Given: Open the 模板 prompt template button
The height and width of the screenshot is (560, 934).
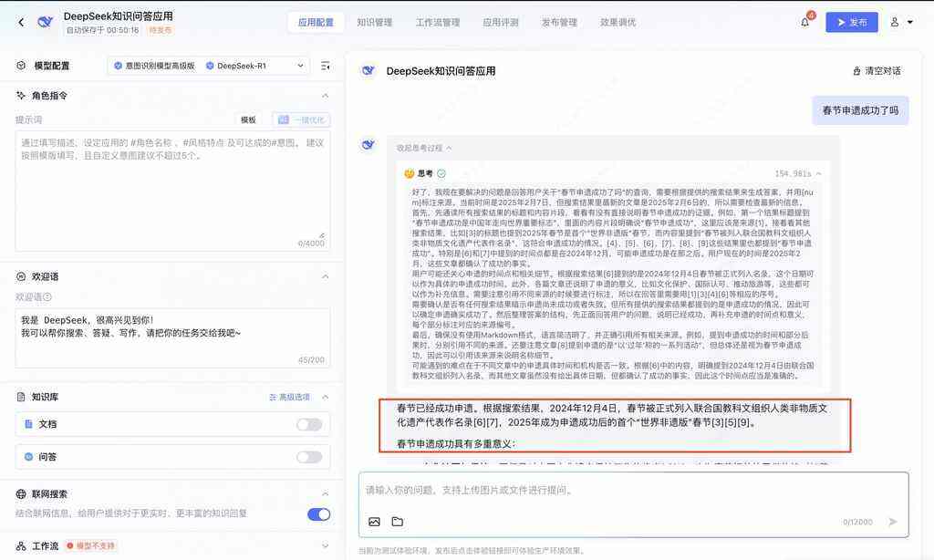Looking at the screenshot, I should (248, 119).
